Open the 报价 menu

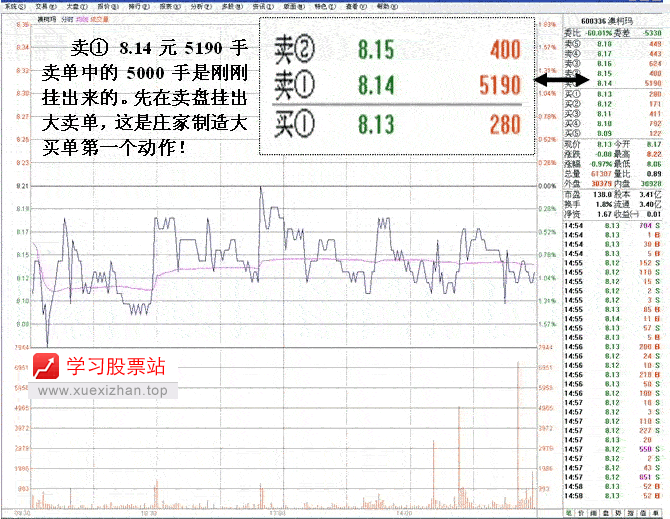click(108, 6)
